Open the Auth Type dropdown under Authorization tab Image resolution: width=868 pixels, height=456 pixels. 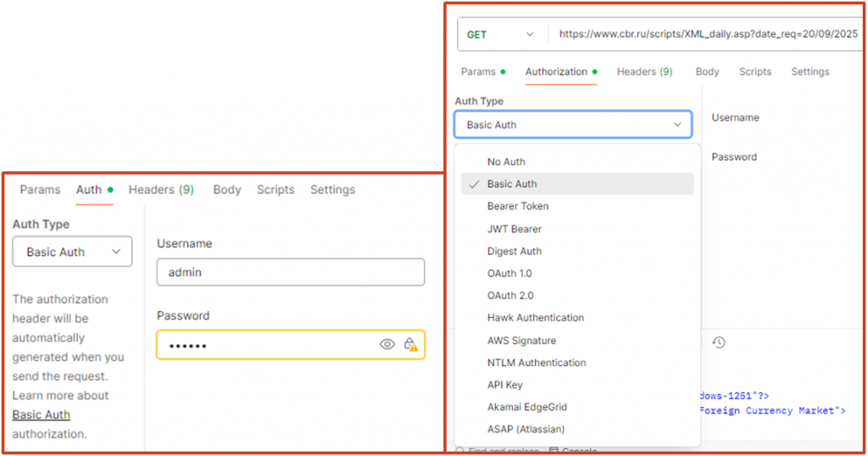[573, 125]
